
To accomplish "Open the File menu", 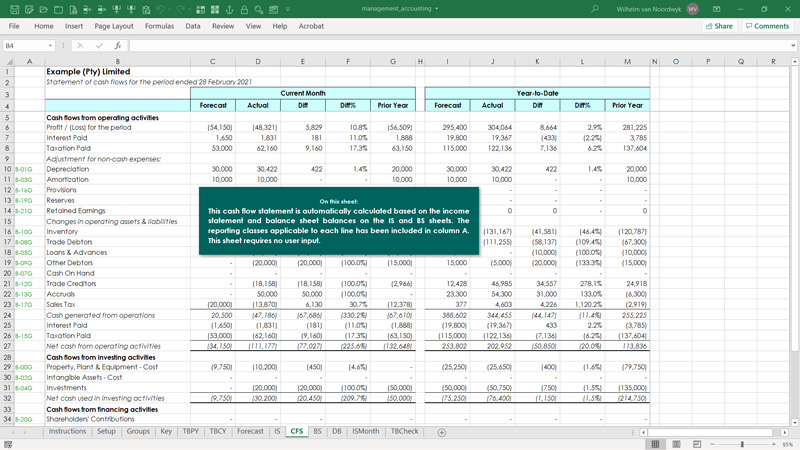I will 14,26.
